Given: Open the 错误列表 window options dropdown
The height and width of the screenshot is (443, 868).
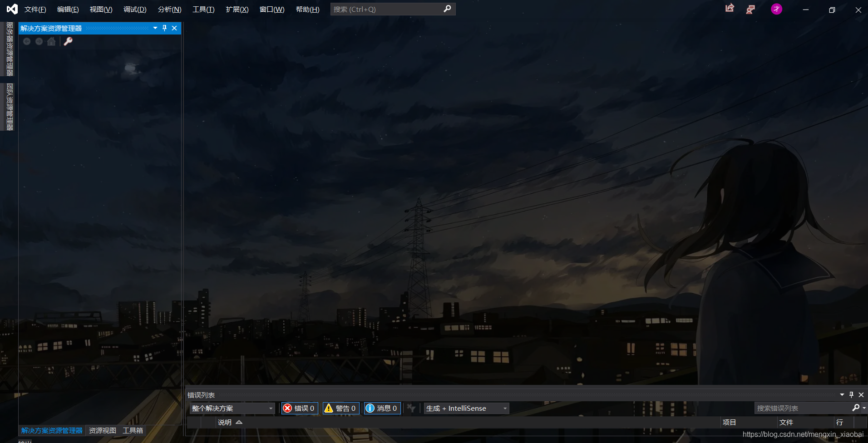Looking at the screenshot, I should (842, 395).
